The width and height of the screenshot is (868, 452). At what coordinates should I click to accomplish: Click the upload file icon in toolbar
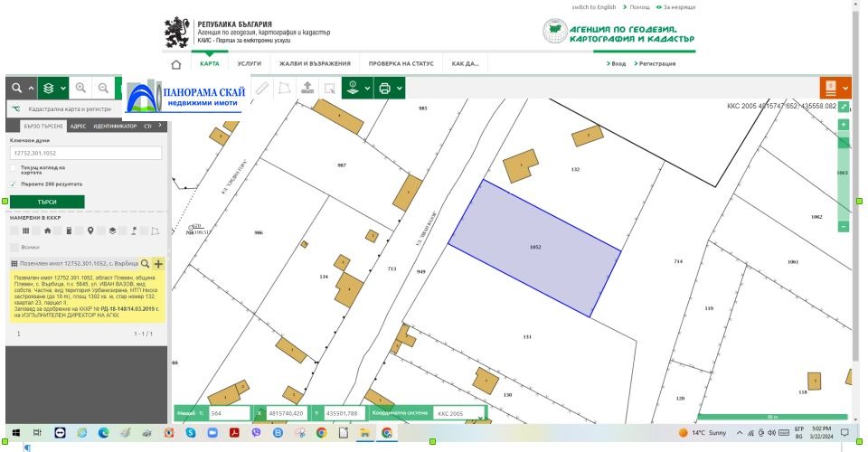(x=307, y=88)
